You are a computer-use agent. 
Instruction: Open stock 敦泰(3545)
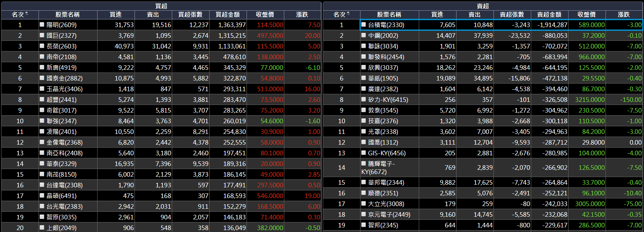point(383,110)
